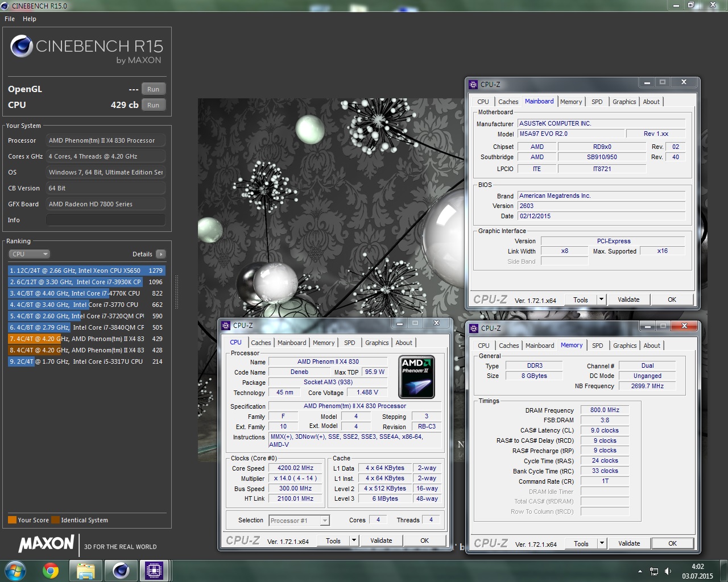Click Validate in CPU-Z Memory window

629,543
